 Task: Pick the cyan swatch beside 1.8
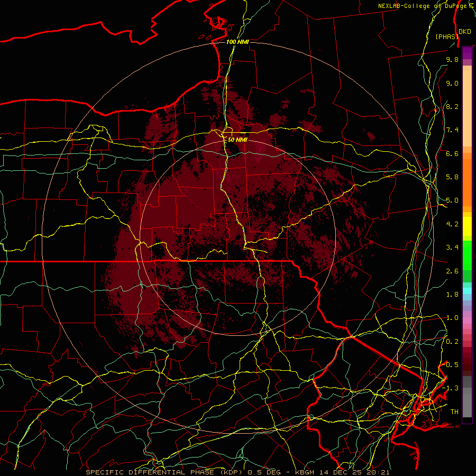(x=467, y=291)
